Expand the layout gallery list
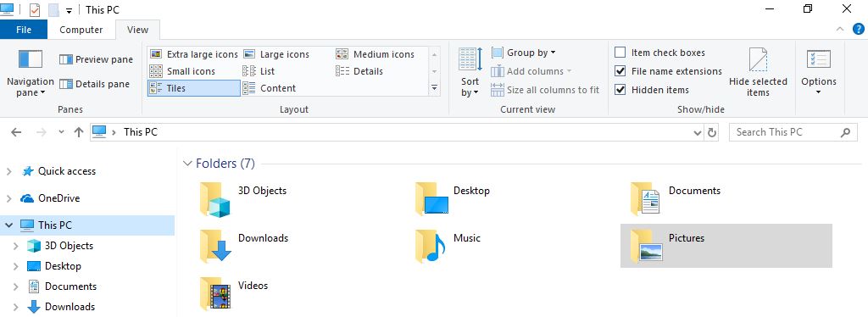 (435, 88)
